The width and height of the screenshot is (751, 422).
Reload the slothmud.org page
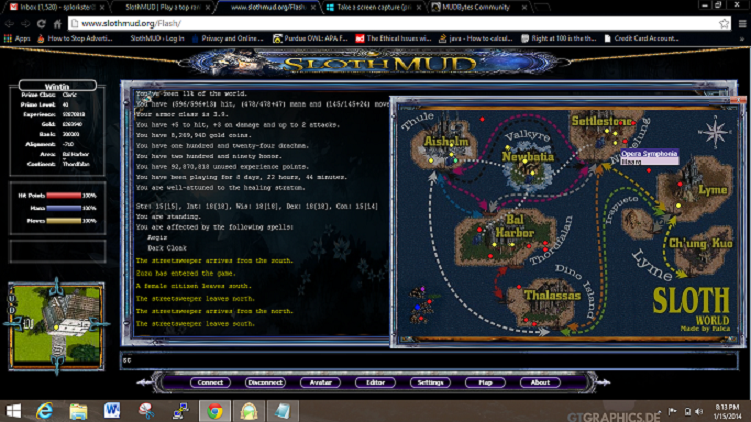point(41,23)
